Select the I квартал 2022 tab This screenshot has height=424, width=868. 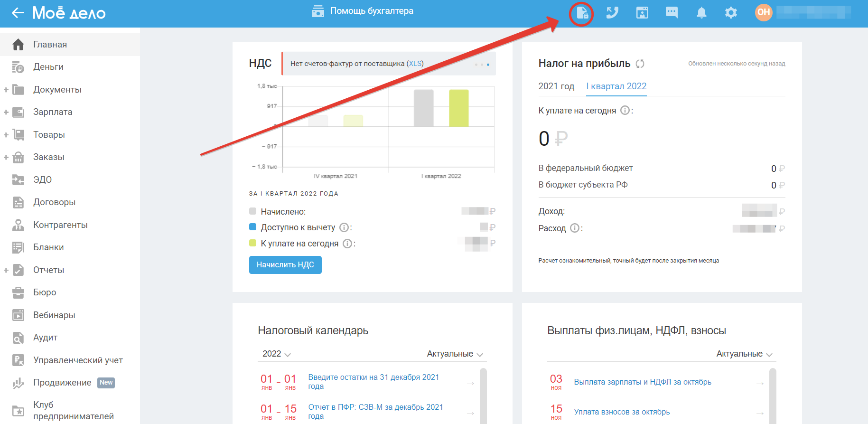coord(616,86)
